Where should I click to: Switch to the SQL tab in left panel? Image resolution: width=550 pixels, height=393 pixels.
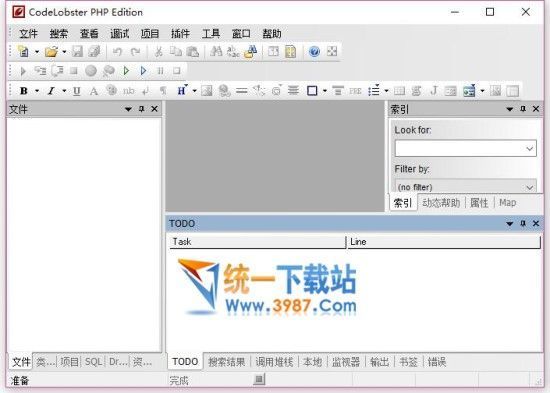coord(94,362)
